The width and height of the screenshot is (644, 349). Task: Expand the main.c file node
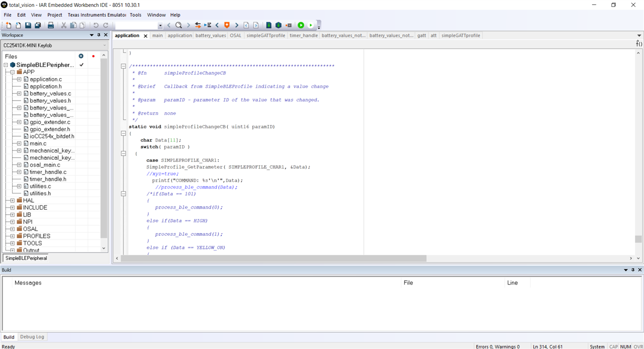pos(19,144)
